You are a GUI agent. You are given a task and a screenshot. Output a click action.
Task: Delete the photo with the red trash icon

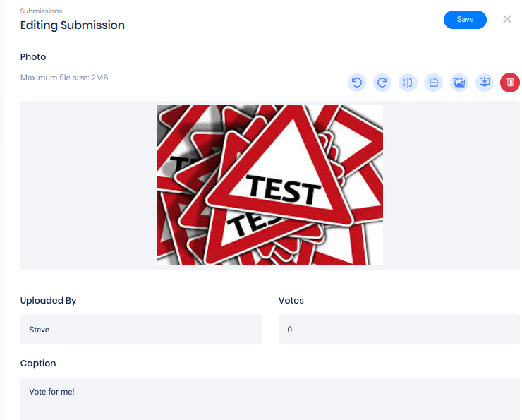(x=510, y=83)
